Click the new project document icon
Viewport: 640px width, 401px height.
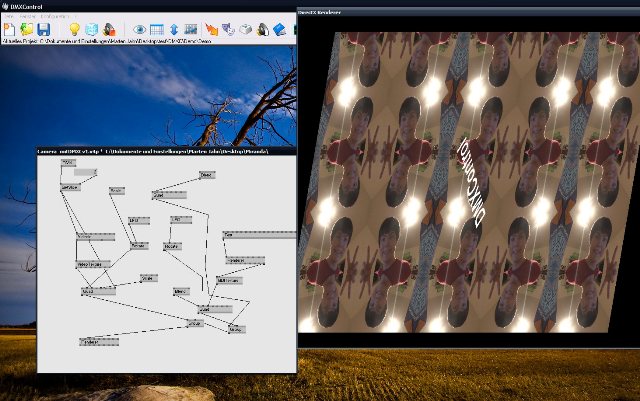[9, 30]
